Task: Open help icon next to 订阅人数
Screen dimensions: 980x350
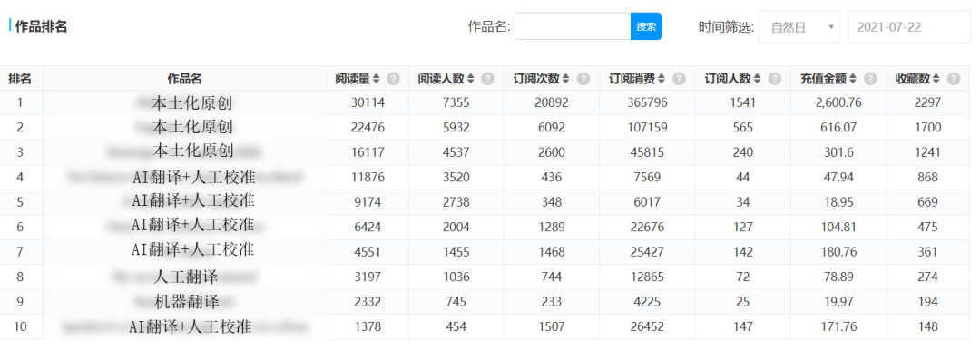Action: (774, 79)
